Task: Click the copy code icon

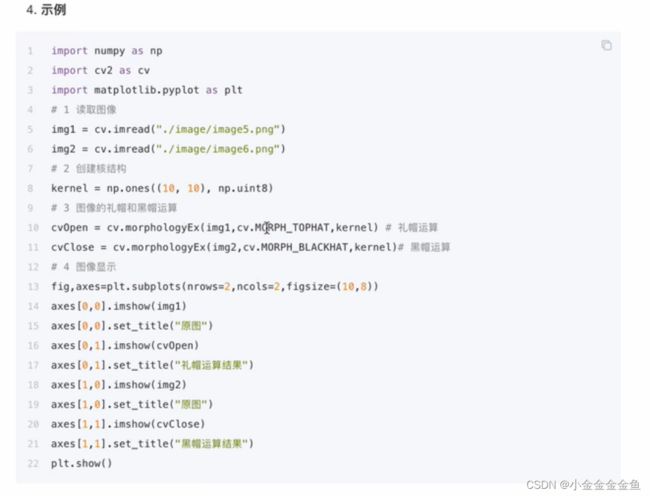Action: pyautogui.click(x=606, y=45)
